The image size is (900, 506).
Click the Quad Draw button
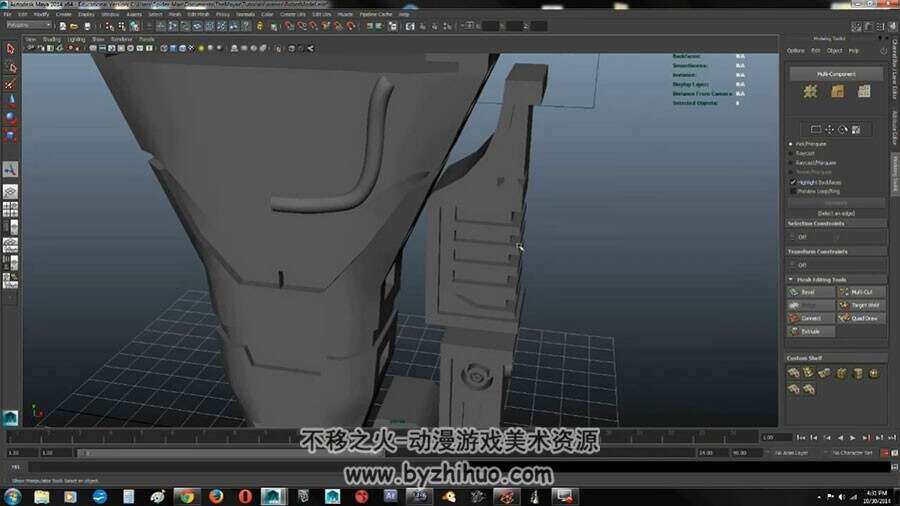pyautogui.click(x=861, y=318)
